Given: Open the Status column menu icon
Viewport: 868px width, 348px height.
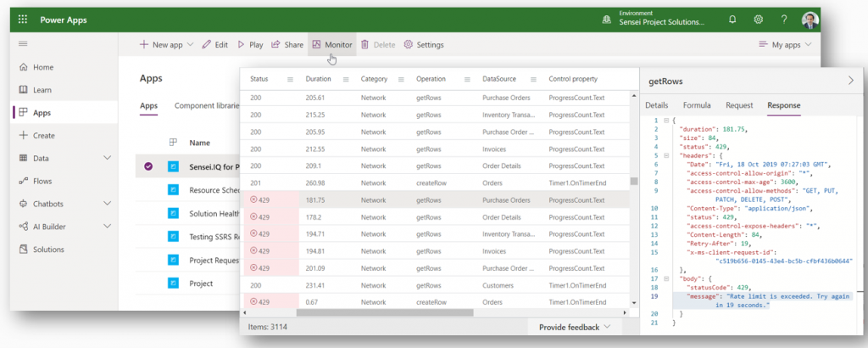Looking at the screenshot, I should coord(290,79).
